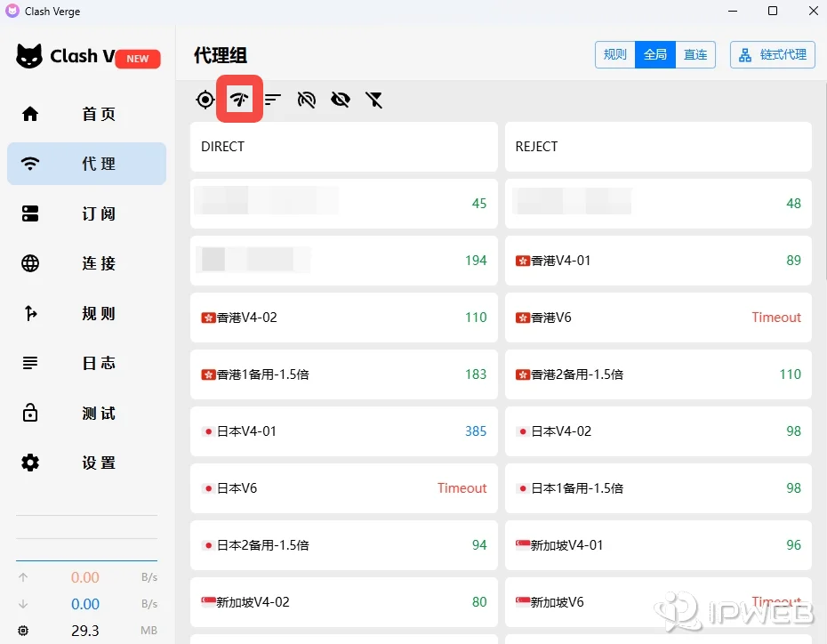The height and width of the screenshot is (644, 827).
Task: Open the 订阅 sidebar entry
Action: click(86, 213)
